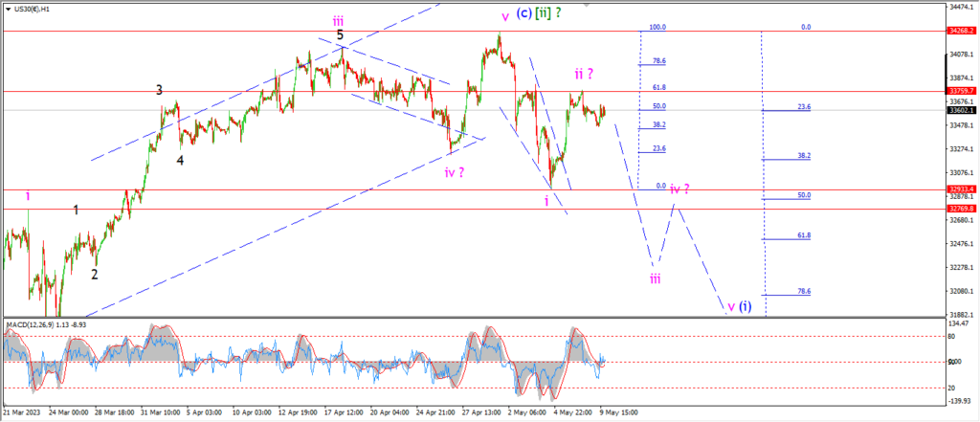Select the black wave label 2
Screen dimensions: 980x422
tap(95, 274)
